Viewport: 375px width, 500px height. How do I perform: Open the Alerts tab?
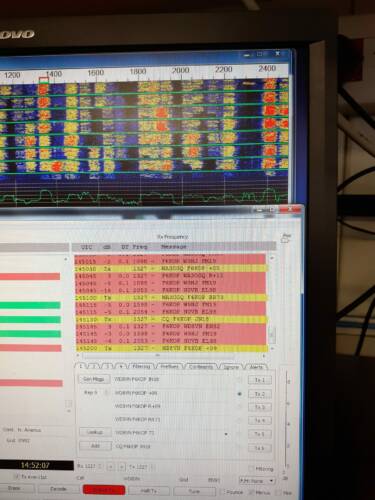(256, 367)
